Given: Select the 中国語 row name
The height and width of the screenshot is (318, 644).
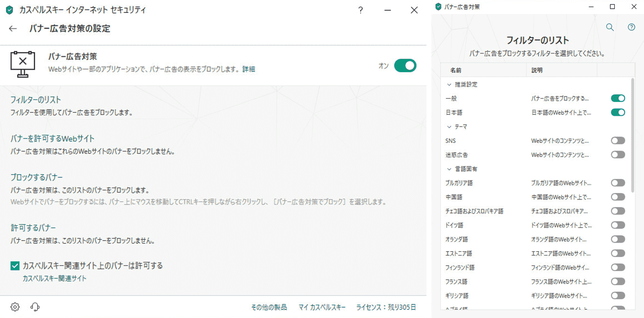Looking at the screenshot, I should [453, 197].
